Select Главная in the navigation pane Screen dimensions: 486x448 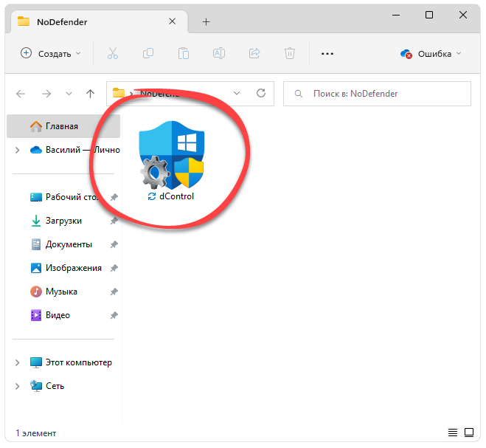coord(63,126)
